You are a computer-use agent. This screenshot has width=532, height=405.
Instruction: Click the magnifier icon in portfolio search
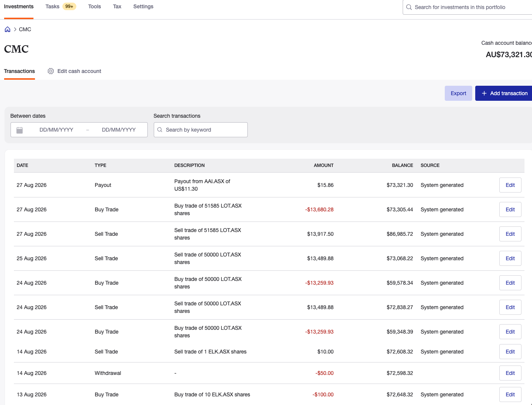pos(409,7)
